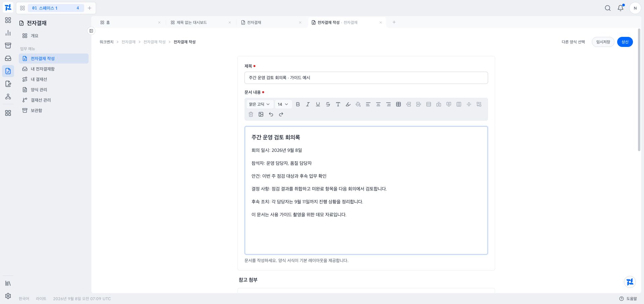644x304 pixels.
Task: Switch to the 제목 없는 대시보드 tab
Action: (x=200, y=22)
